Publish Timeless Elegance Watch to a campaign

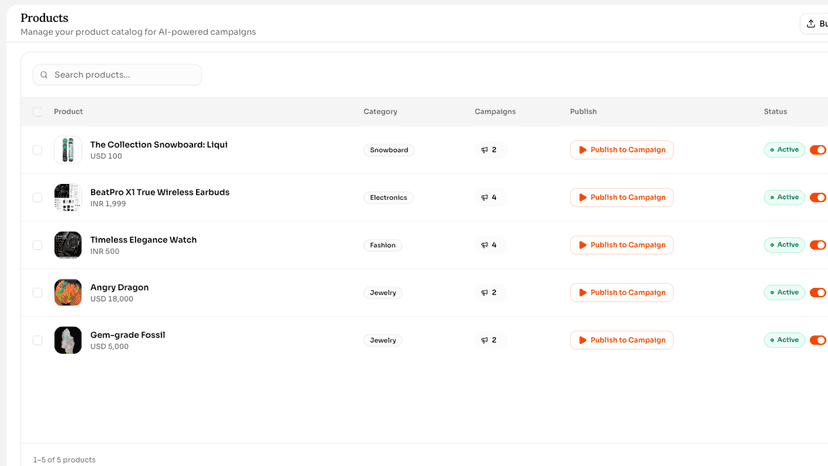coord(622,245)
